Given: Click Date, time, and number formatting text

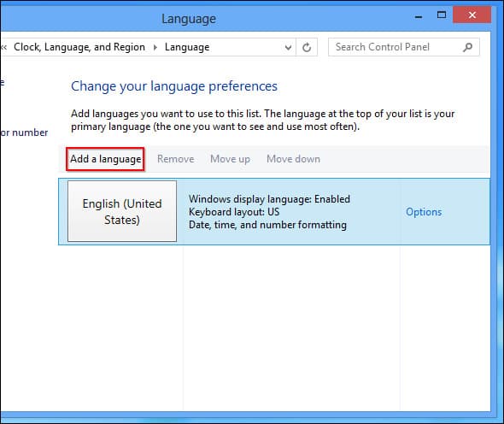Looking at the screenshot, I should (267, 225).
